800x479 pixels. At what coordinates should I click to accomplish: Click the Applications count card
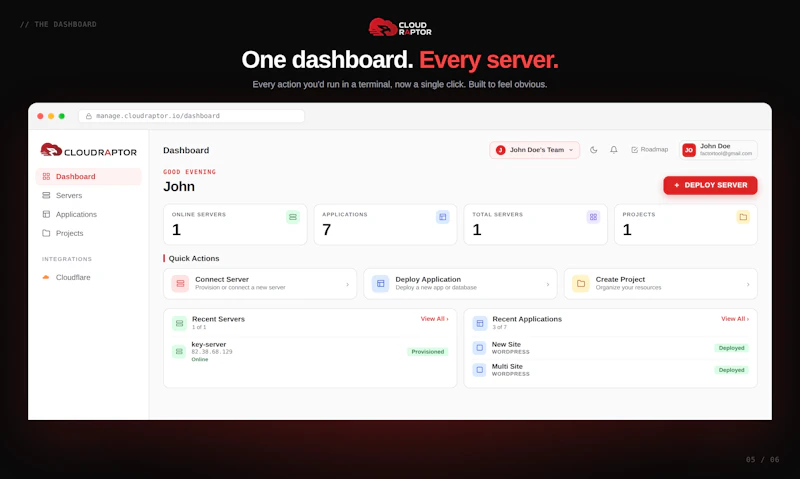(385, 224)
